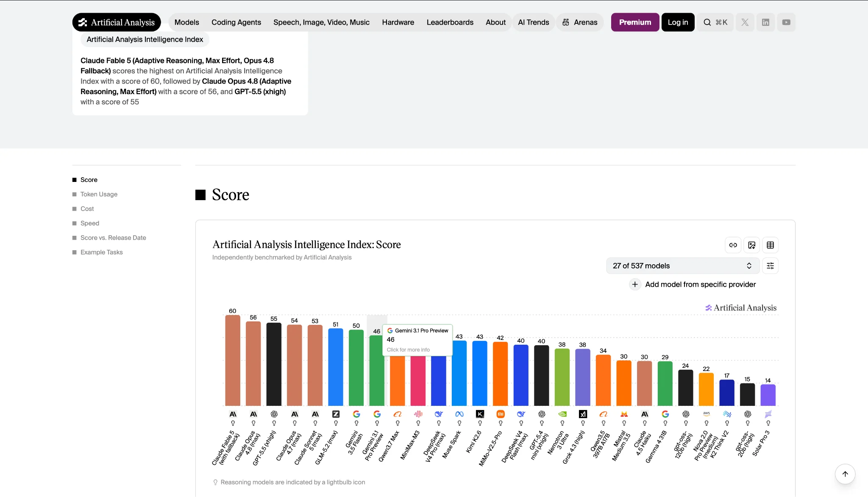Click the NVIDIA logo under Nemotron 3 Ultra
This screenshot has height=497, width=868.
pos(562,414)
